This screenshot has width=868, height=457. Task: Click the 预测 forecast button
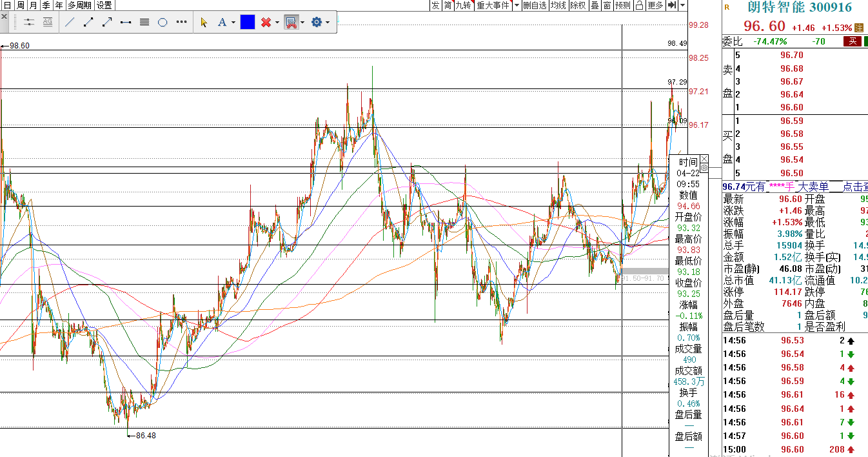623,5
